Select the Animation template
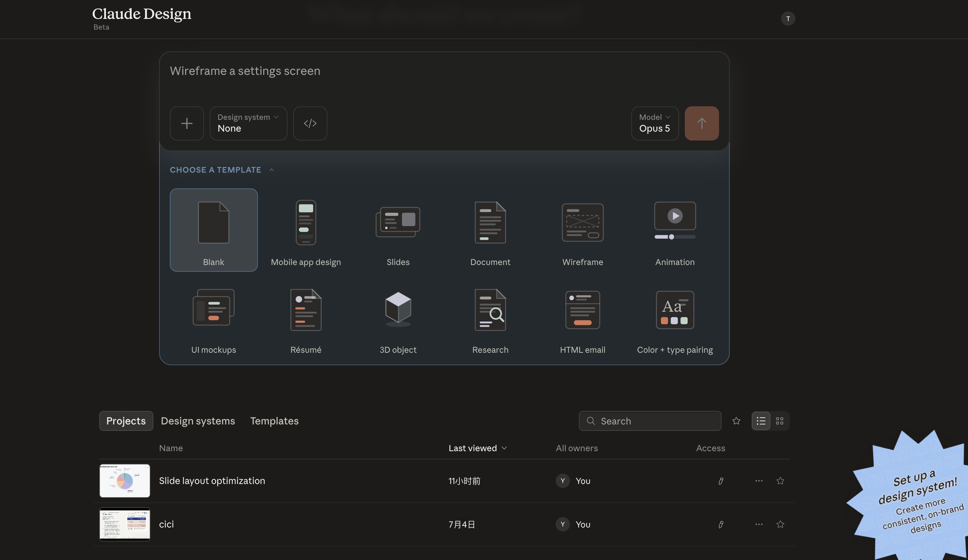The image size is (968, 560). click(674, 230)
